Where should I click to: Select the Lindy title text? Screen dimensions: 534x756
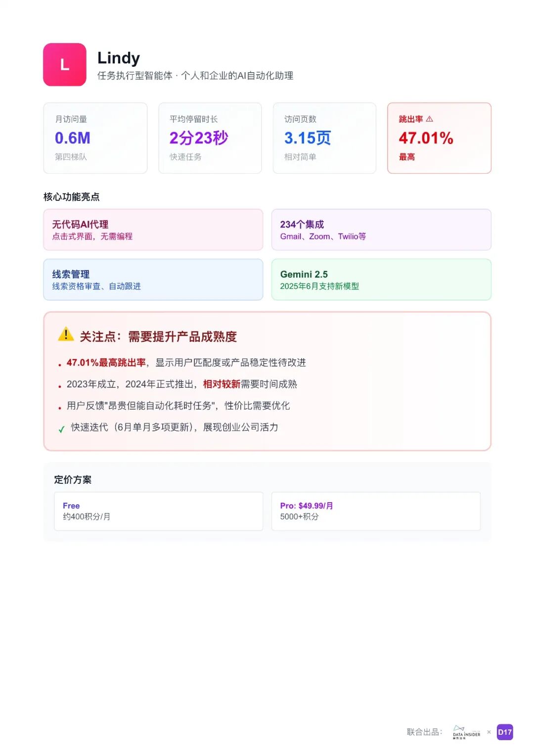(x=119, y=58)
